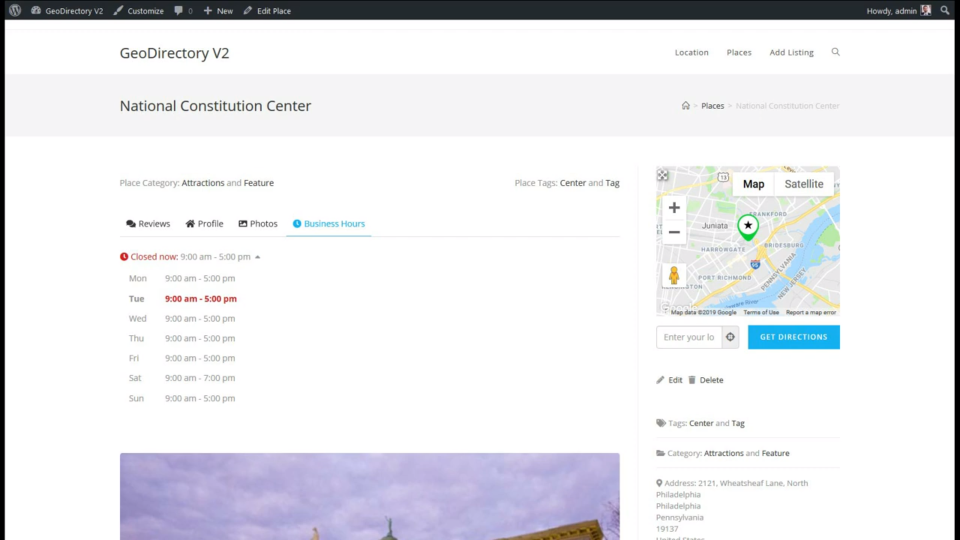Click the locate me crosshair icon
The width and height of the screenshot is (960, 540).
[730, 337]
